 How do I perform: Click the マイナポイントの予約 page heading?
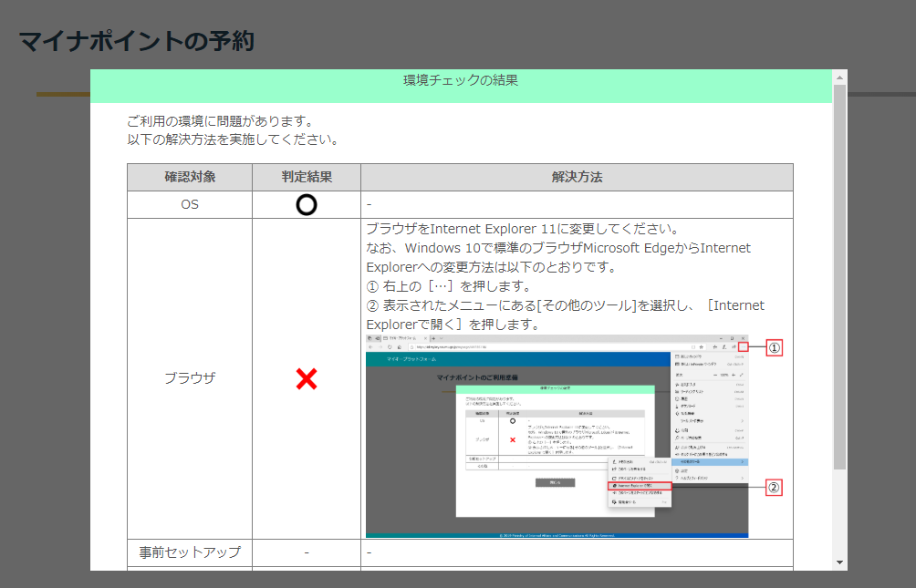(x=137, y=41)
